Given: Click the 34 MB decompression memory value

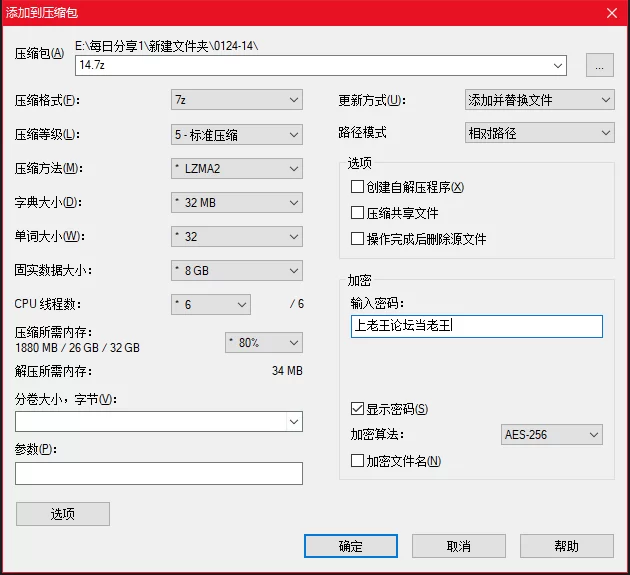Looking at the screenshot, I should (x=287, y=370).
